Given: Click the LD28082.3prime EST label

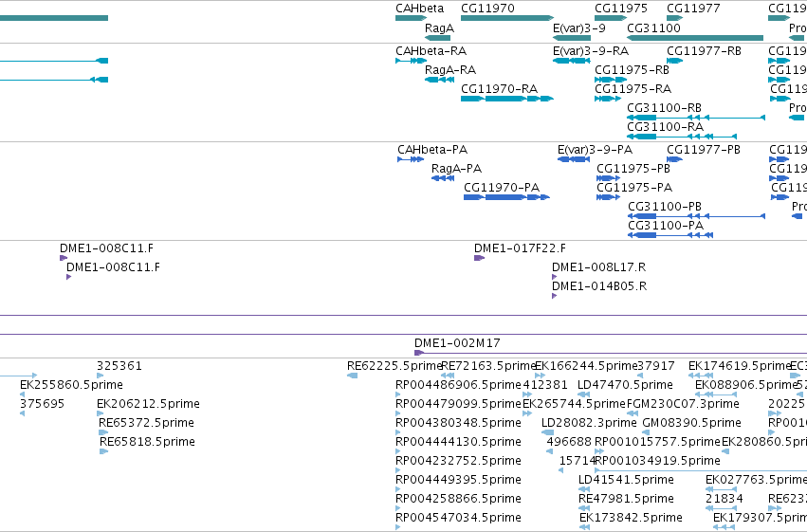Looking at the screenshot, I should (x=589, y=423).
